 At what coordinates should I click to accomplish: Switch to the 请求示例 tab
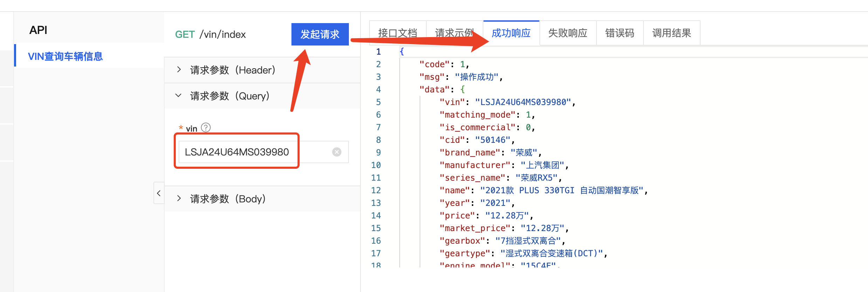click(454, 33)
